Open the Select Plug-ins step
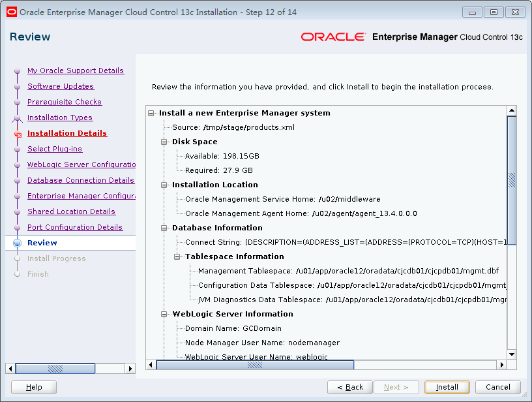This screenshot has width=532, height=402. (x=55, y=149)
